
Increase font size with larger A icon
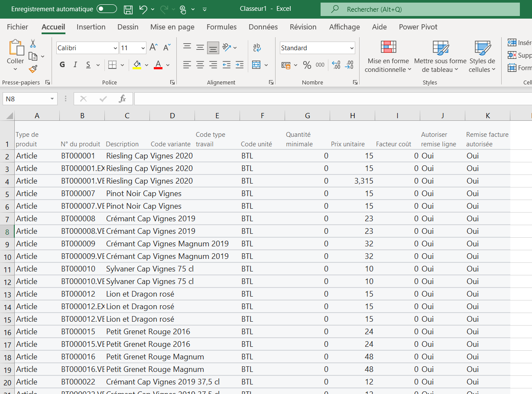coord(153,48)
